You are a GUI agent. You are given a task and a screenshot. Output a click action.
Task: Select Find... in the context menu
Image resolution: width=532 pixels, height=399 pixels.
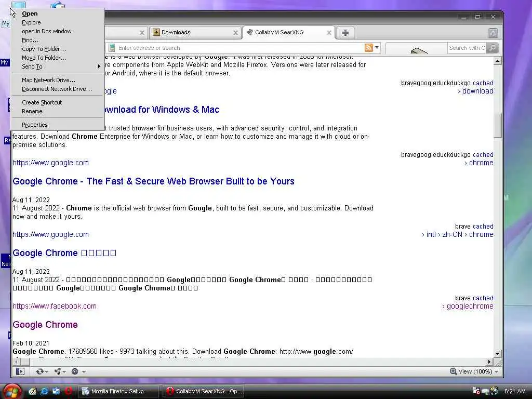(58, 40)
